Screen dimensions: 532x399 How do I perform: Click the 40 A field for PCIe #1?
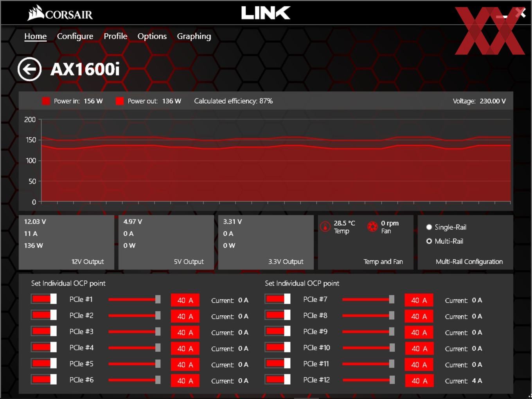click(185, 300)
